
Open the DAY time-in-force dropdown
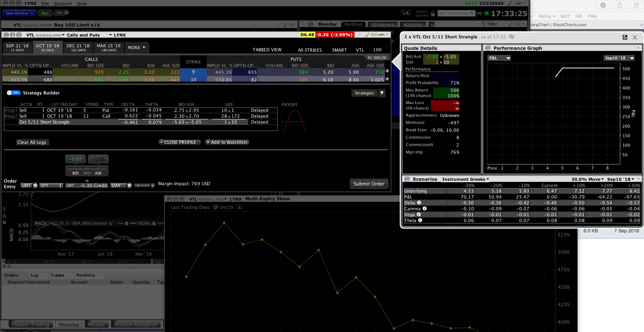pyautogui.click(x=121, y=185)
